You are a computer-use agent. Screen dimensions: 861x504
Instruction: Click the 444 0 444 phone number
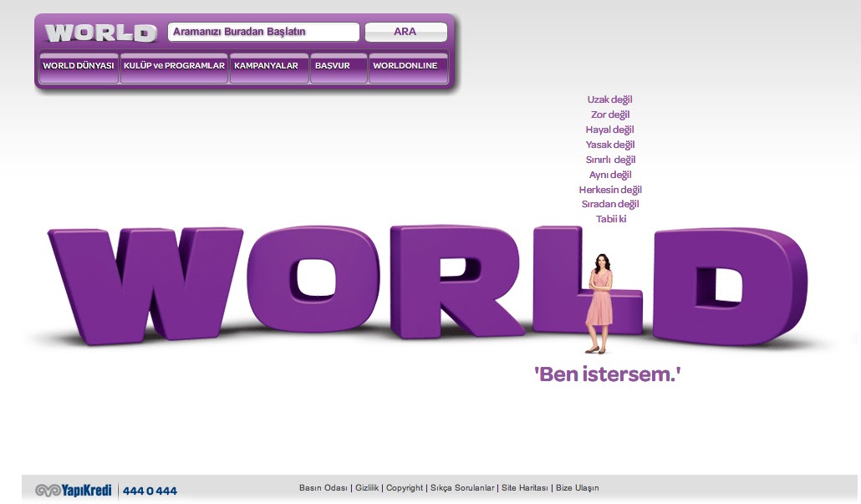pyautogui.click(x=150, y=491)
